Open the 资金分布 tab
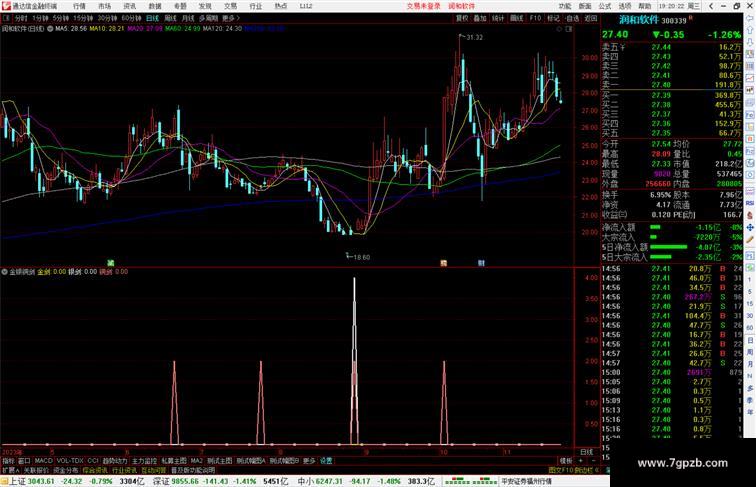This screenshot has height=487, width=756. pyautogui.click(x=66, y=470)
